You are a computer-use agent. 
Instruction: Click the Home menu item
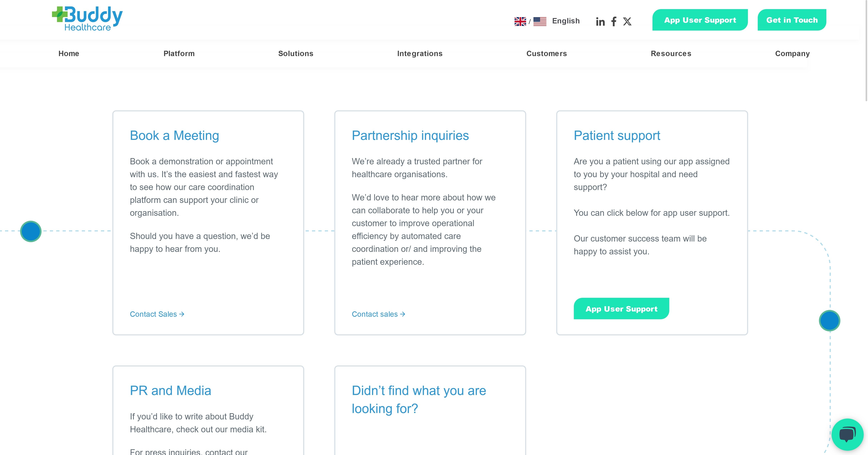click(69, 53)
